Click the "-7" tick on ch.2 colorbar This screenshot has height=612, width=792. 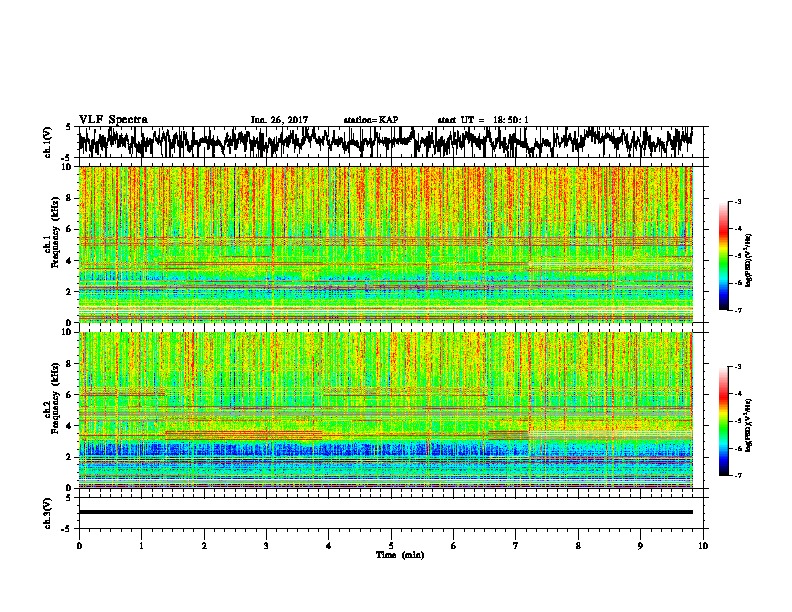coord(738,475)
